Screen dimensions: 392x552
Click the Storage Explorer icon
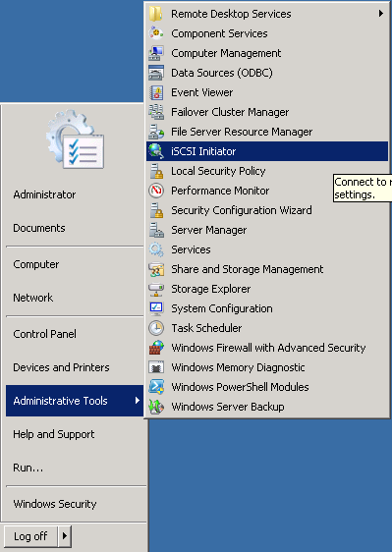pos(156,289)
